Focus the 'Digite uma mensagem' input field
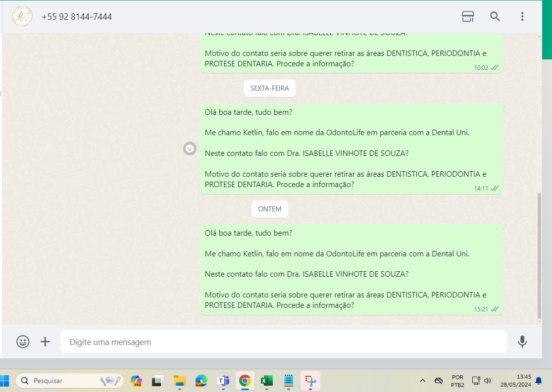This screenshot has width=552, height=392. pos(284,342)
